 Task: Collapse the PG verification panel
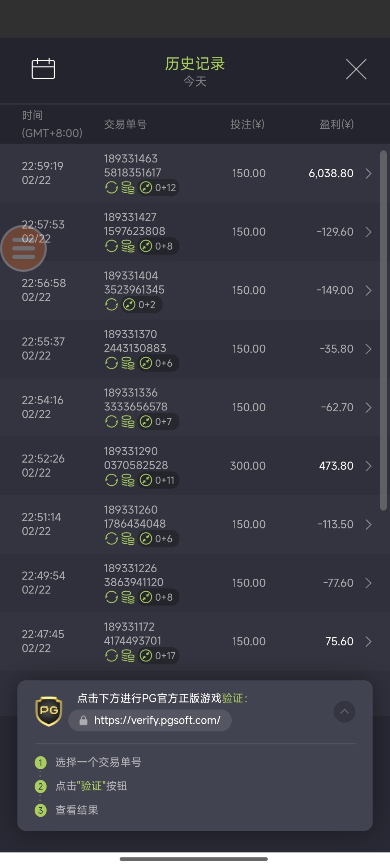pos(344,712)
